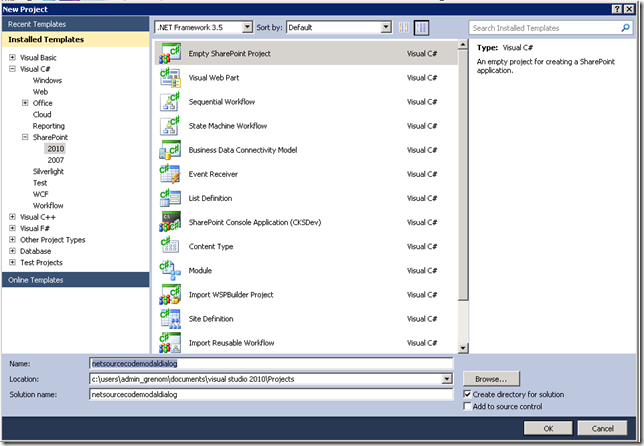This screenshot has height=446, width=644.
Task: Select the Windows category
Action: point(47,80)
